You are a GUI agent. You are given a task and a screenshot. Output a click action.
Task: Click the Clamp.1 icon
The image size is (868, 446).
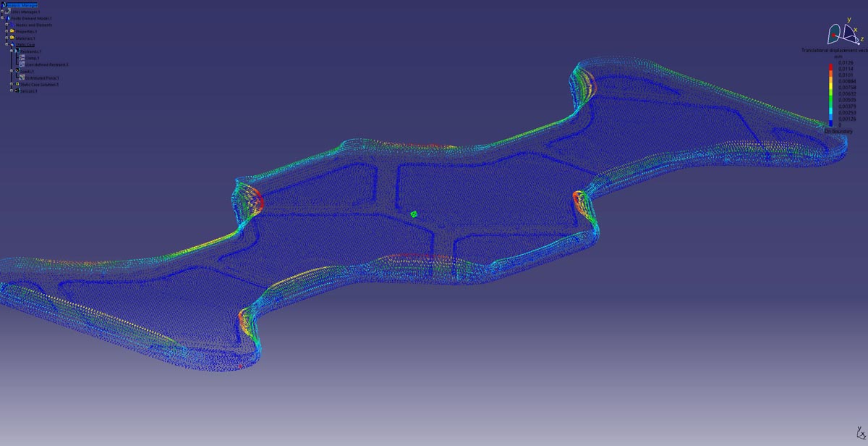click(x=22, y=58)
